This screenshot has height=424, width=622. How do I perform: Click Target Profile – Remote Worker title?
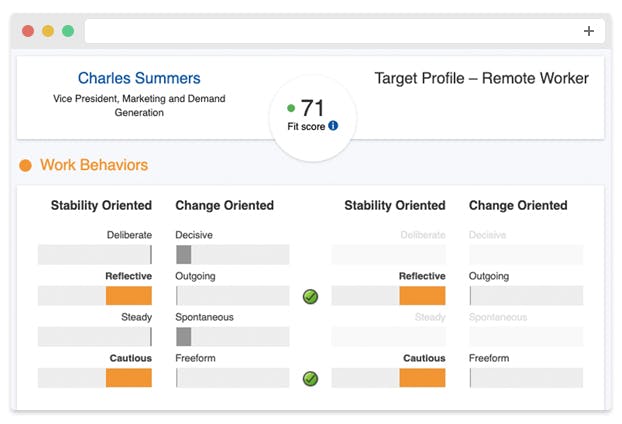point(481,78)
